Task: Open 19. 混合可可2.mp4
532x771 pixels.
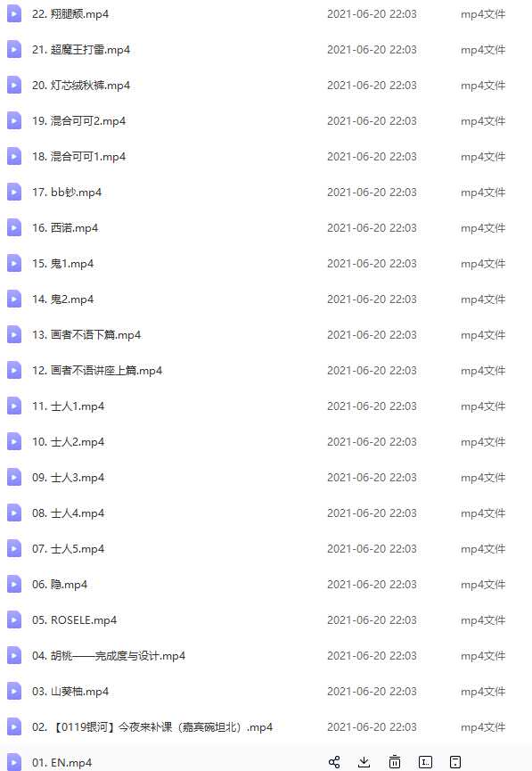Action: tap(78, 121)
